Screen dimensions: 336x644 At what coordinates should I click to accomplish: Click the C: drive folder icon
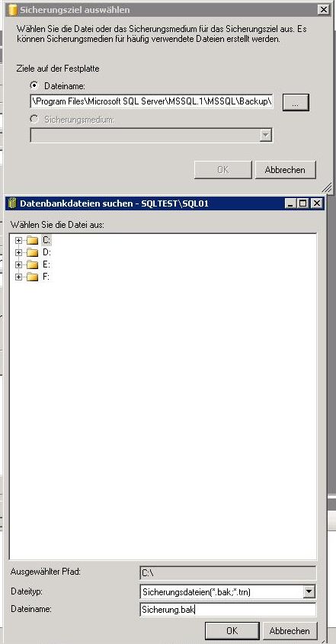32,240
